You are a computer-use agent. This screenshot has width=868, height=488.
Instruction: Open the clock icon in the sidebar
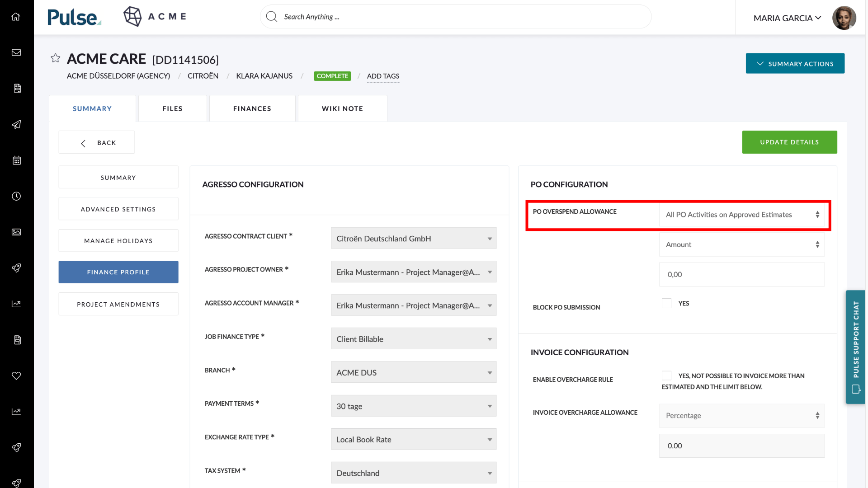coord(16,196)
